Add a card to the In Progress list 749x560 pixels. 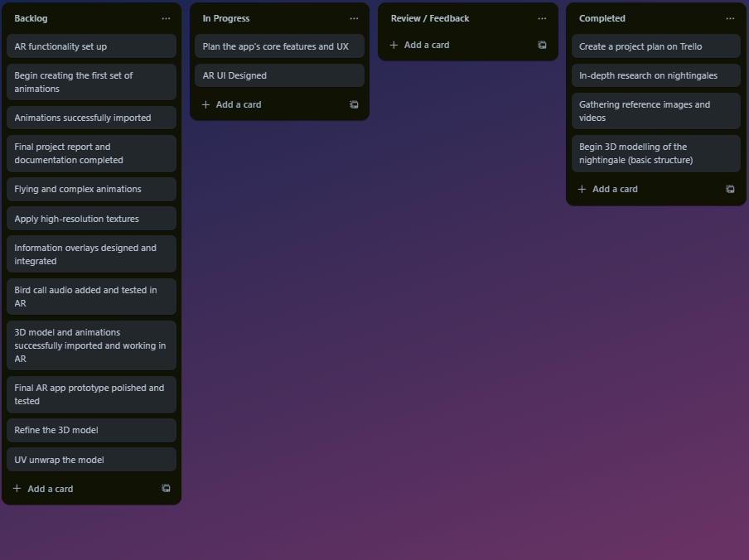tap(238, 105)
